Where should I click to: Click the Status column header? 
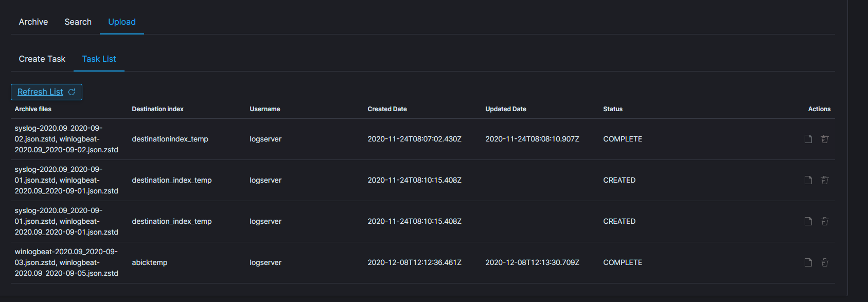tap(613, 109)
